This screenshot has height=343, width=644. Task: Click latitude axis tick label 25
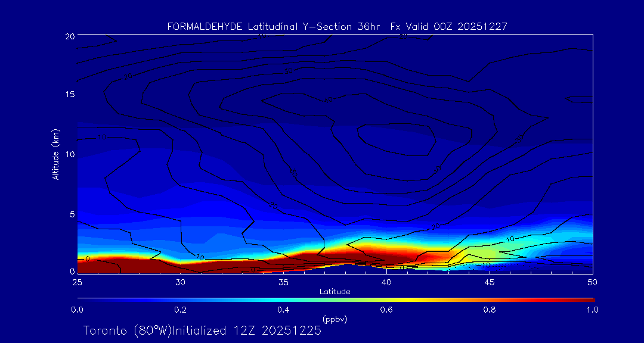[77, 282]
